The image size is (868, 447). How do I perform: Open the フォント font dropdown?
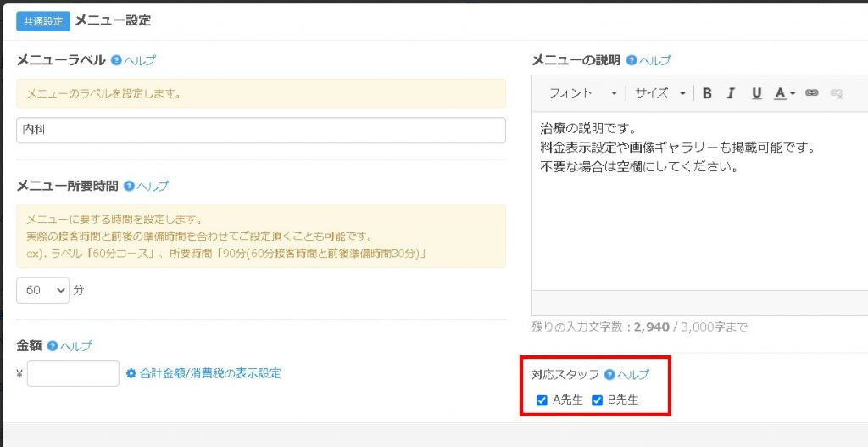click(582, 93)
